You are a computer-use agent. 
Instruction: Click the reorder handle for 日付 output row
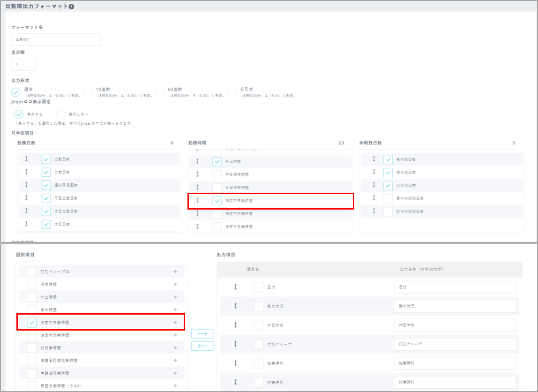pyautogui.click(x=236, y=287)
